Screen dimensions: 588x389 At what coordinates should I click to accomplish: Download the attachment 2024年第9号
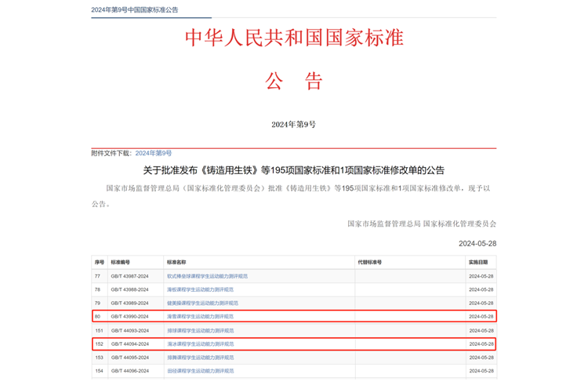pos(153,153)
